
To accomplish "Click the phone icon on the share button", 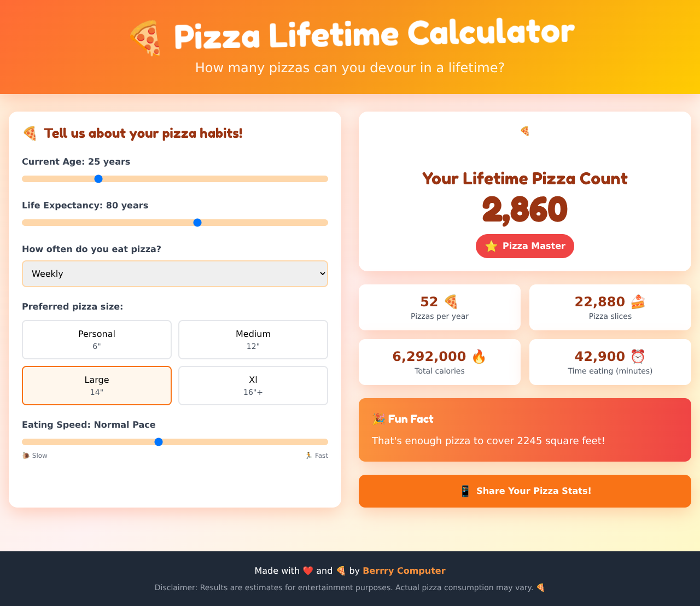I will (464, 491).
